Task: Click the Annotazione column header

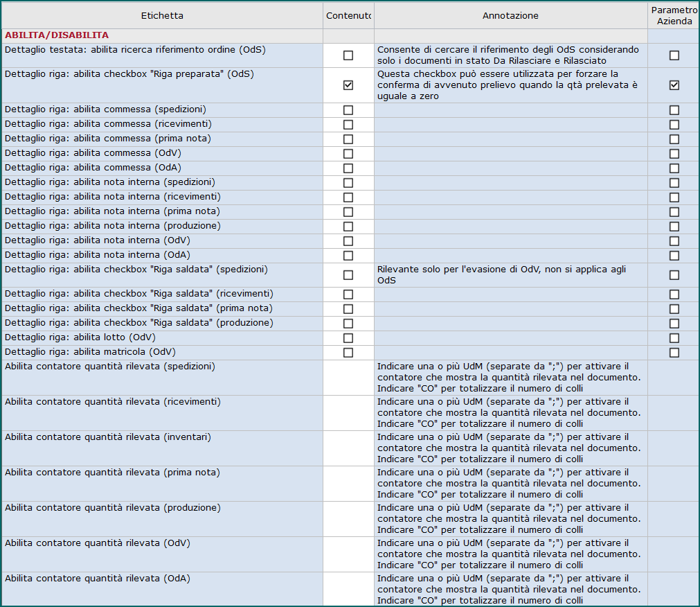Action: [x=510, y=16]
